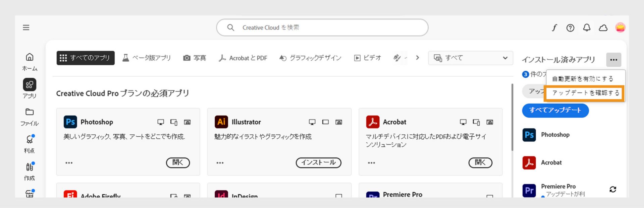Switch to Acrobat と PDF tab
Image resolution: width=644 pixels, height=208 pixels.
[x=243, y=58]
